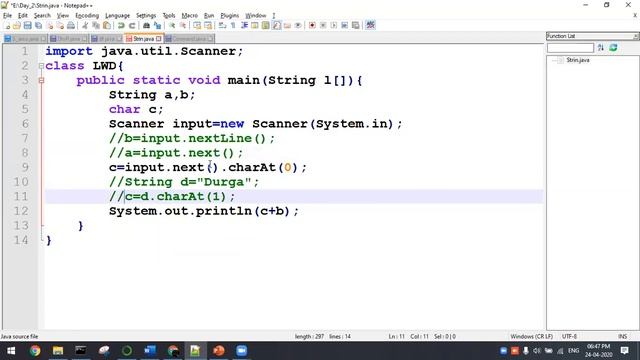Screen dimensions: 640x360
Task: Click the Print toolbar icon
Action: tap(71, 25)
